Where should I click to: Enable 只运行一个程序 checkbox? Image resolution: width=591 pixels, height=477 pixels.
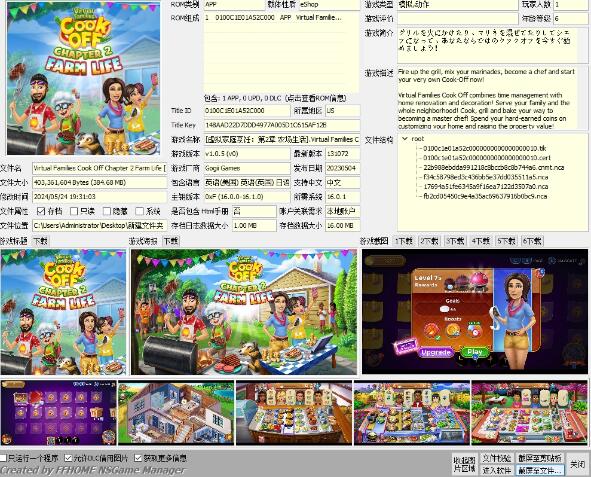(x=3, y=458)
